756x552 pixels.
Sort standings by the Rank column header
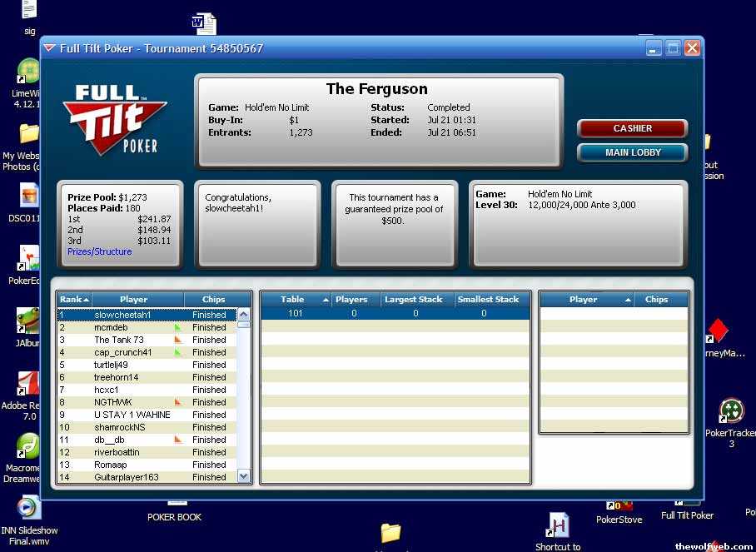coord(74,300)
